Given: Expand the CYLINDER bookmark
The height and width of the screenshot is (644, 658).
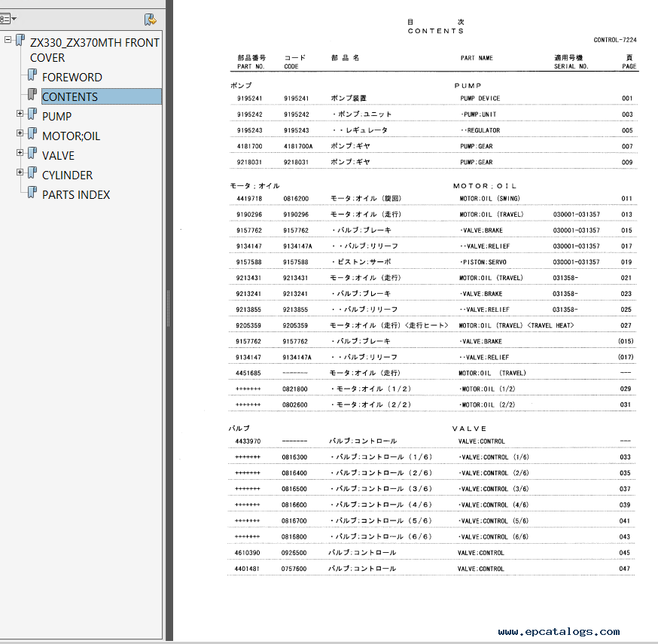Looking at the screenshot, I should [x=20, y=172].
